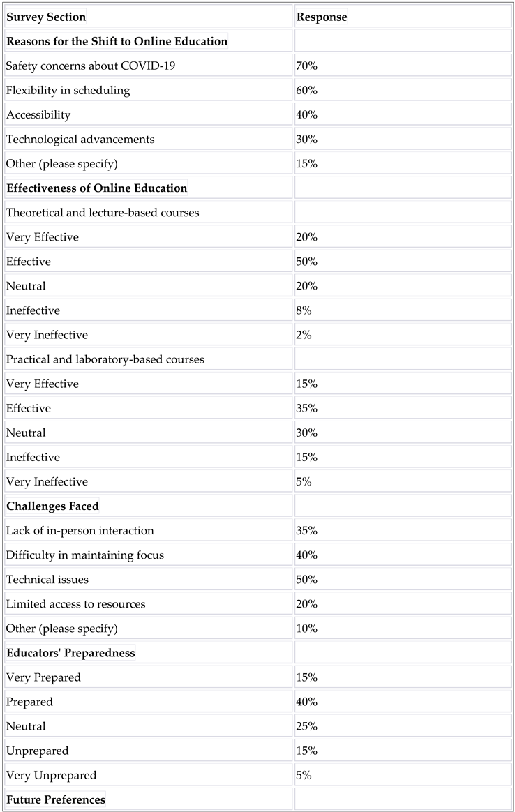Select the Future Preferences heading cell
Screen dimensions: 515x812
pos(56,799)
